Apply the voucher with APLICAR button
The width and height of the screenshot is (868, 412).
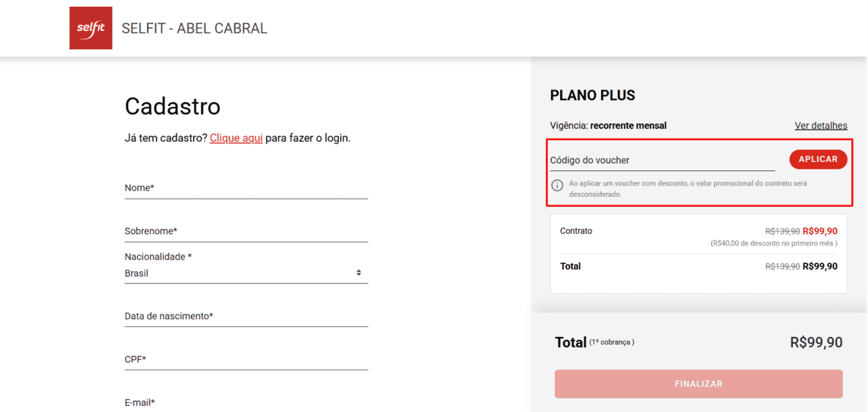pyautogui.click(x=818, y=159)
